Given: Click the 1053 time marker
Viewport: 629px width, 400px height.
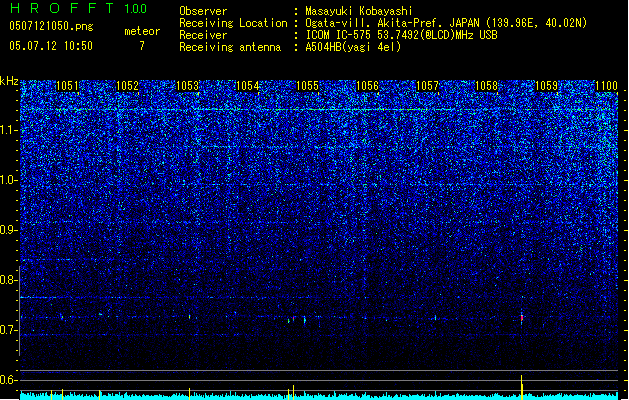Looking at the screenshot, I should click(187, 86).
